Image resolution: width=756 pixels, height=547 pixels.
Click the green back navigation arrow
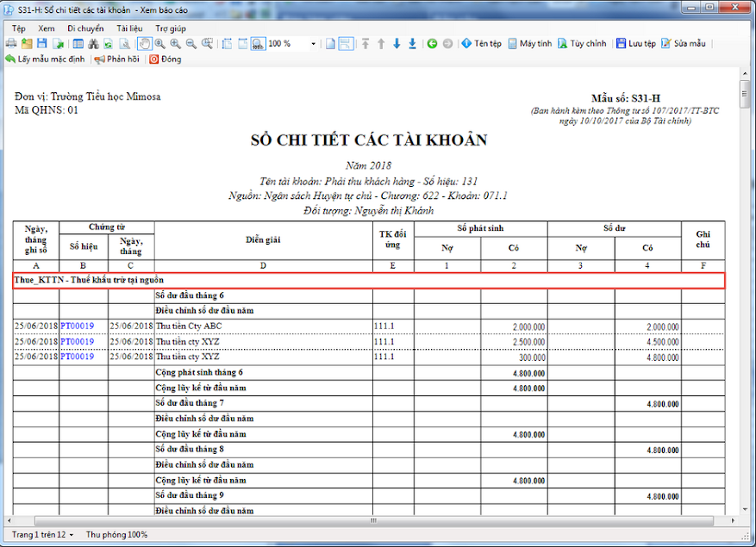[x=432, y=44]
